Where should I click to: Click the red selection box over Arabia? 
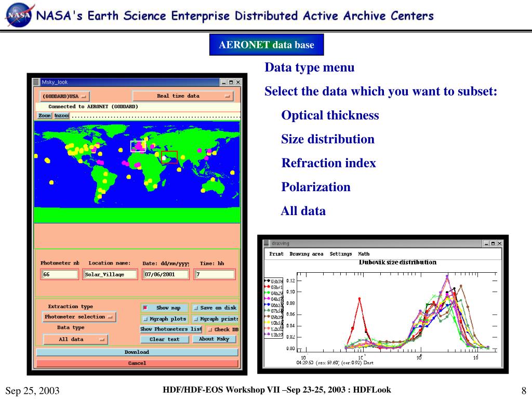(x=169, y=157)
